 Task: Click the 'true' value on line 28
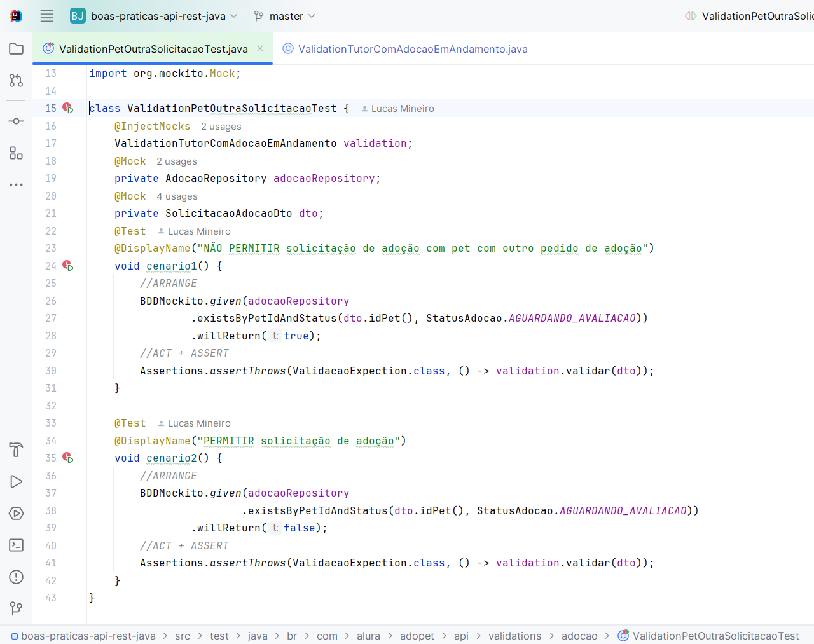click(296, 336)
